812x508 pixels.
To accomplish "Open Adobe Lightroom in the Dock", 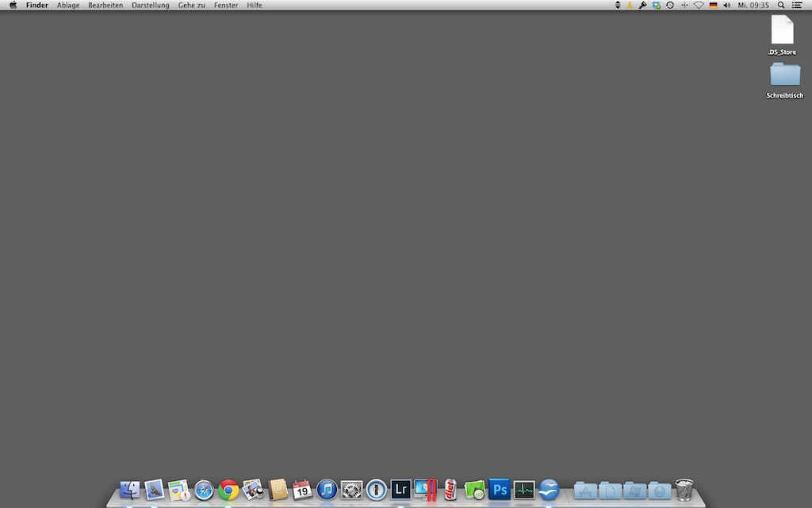I will [x=401, y=490].
